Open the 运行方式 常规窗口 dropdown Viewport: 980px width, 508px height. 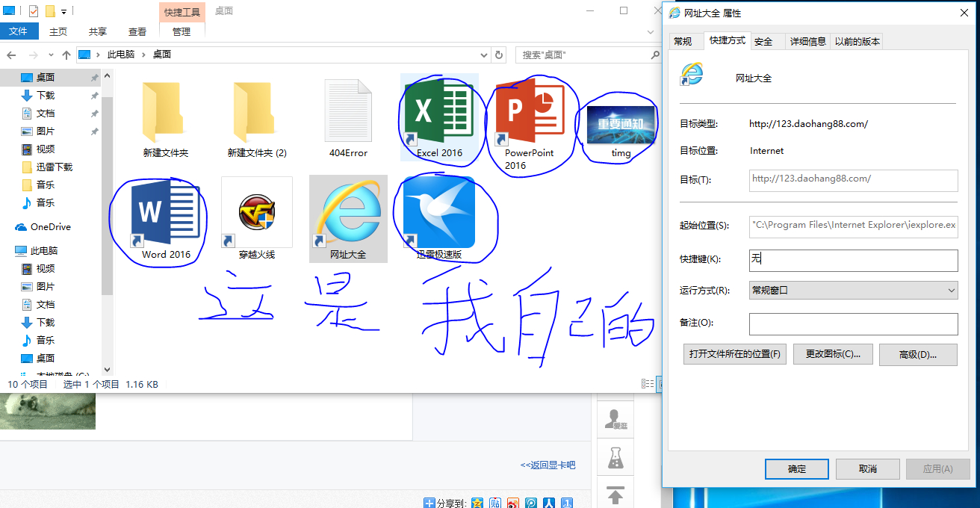click(x=853, y=290)
